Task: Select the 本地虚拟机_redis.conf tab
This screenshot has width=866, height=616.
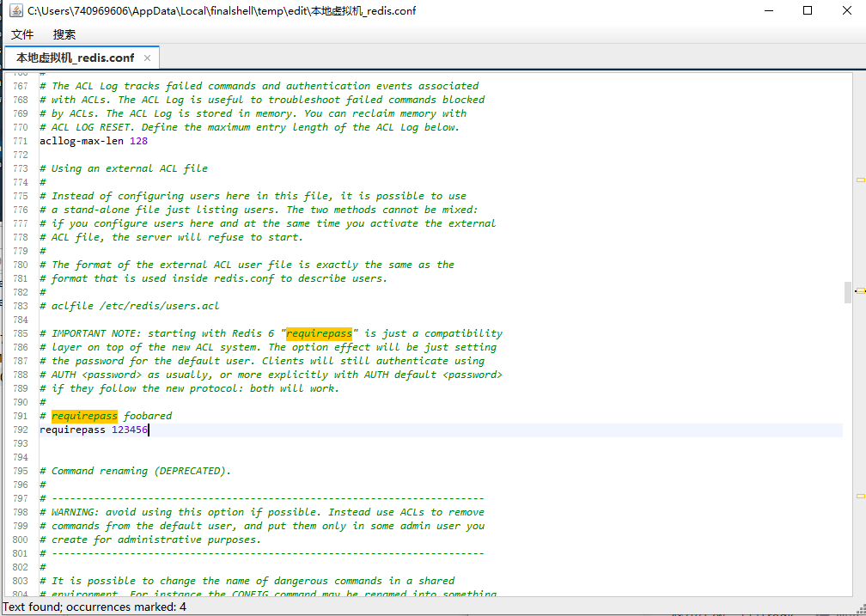Action: pos(75,58)
